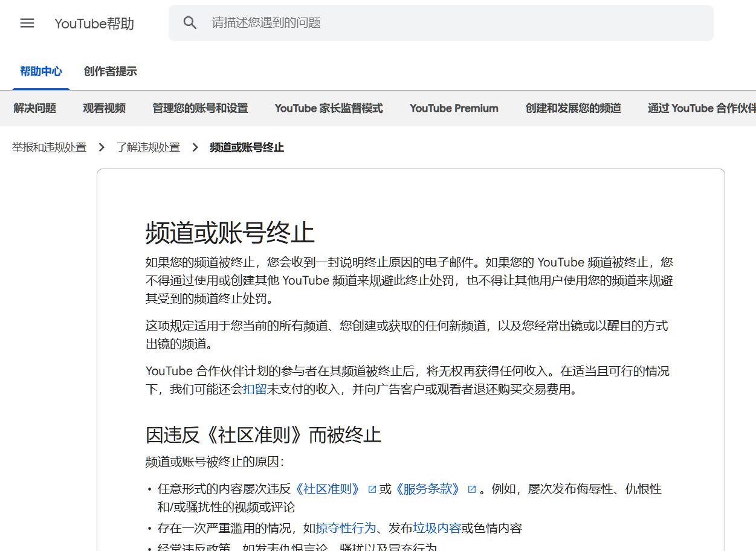Open the 通过 YouTube 合作伙伴 menu item
This screenshot has height=551, width=756.
tap(702, 108)
